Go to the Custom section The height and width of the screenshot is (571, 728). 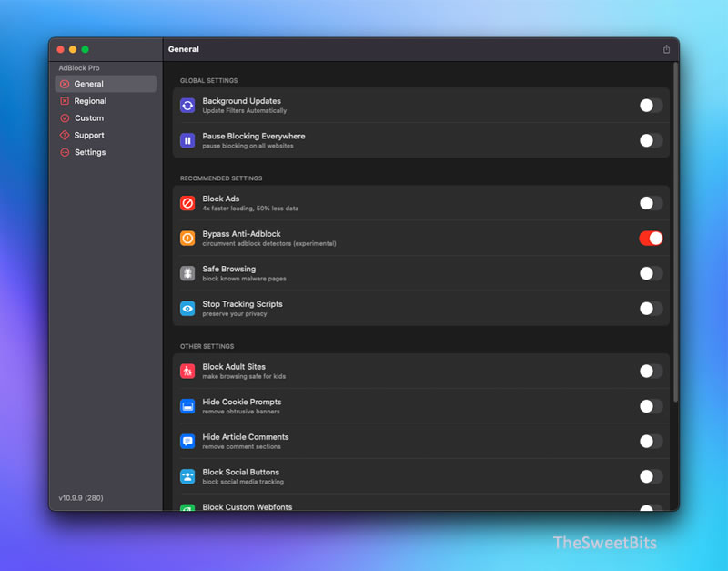tap(106, 118)
